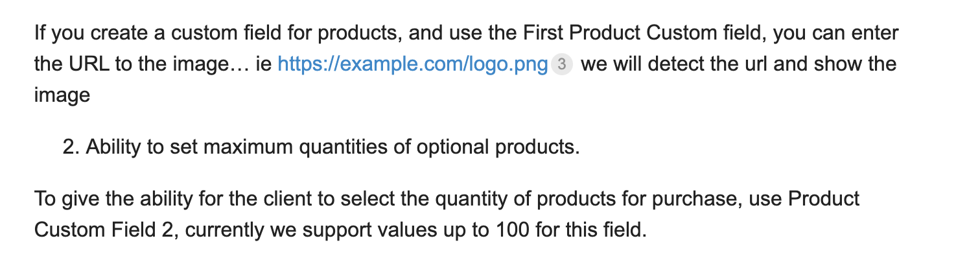Image resolution: width=980 pixels, height=271 pixels.
Task: Click the lone word "image" on the third line
Action: [x=62, y=97]
